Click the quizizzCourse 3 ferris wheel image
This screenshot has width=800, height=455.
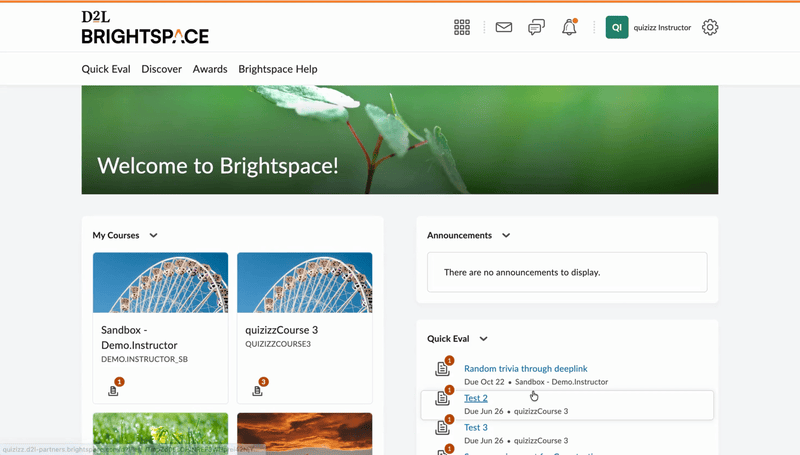305,283
